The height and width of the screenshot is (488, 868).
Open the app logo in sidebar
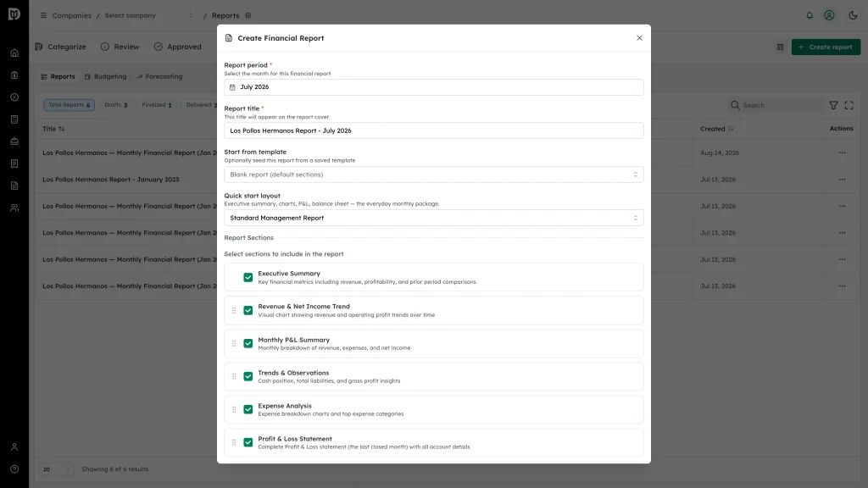tap(14, 14)
